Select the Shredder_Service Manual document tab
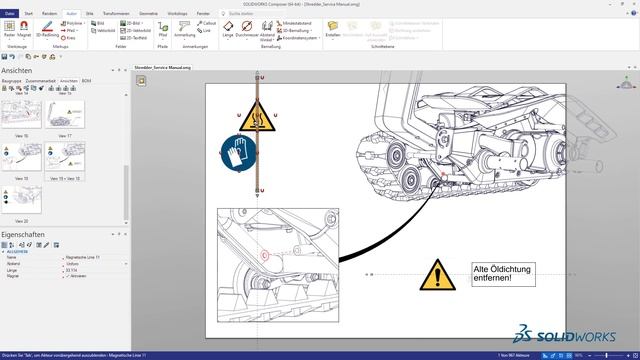The width and height of the screenshot is (640, 360). pyautogui.click(x=162, y=68)
